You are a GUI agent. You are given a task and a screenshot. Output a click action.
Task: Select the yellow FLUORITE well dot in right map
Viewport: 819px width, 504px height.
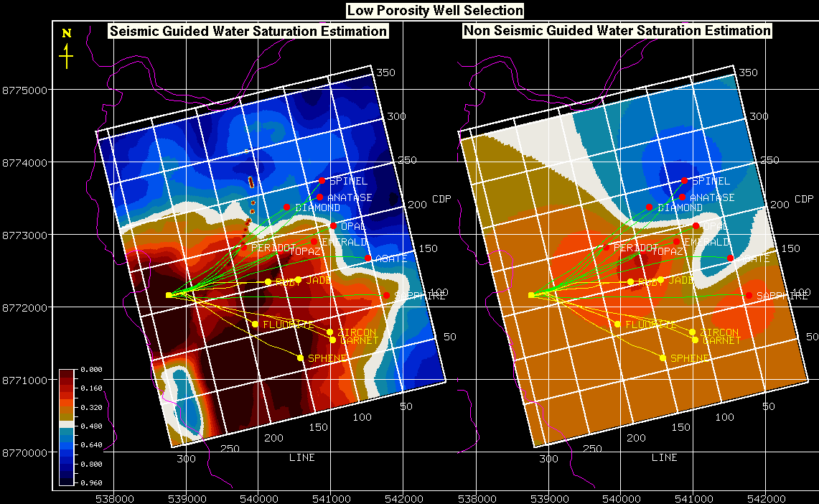(x=617, y=324)
